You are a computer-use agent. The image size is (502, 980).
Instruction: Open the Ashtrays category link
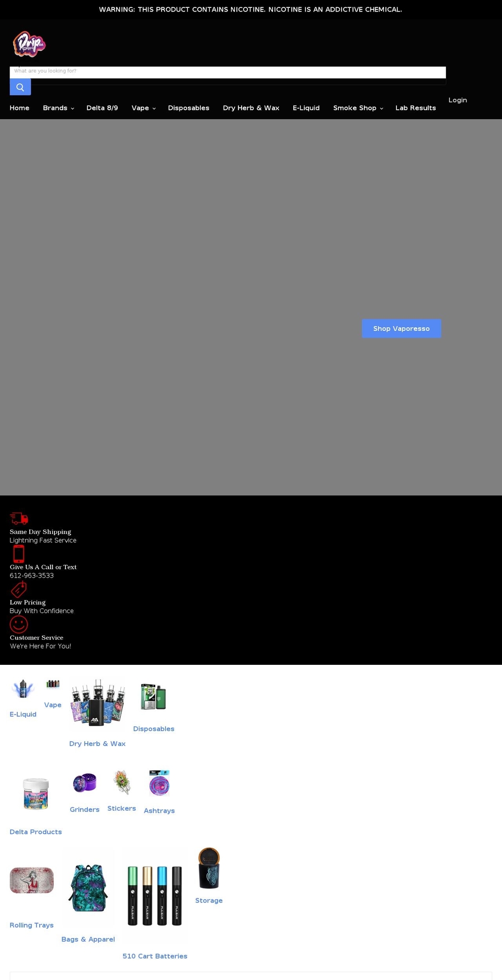159,811
